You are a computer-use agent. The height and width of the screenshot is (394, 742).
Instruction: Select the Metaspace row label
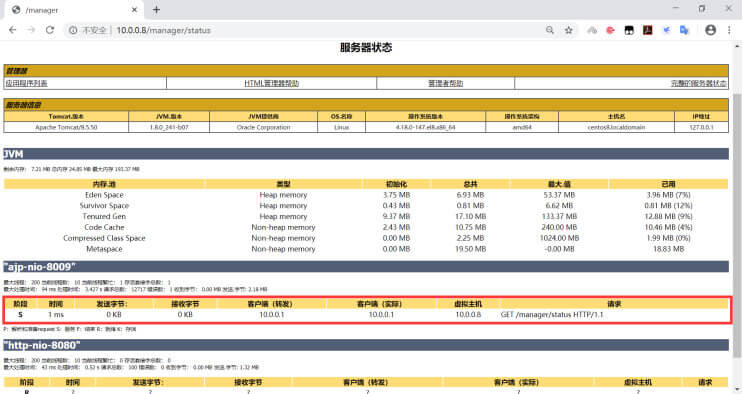(x=104, y=249)
